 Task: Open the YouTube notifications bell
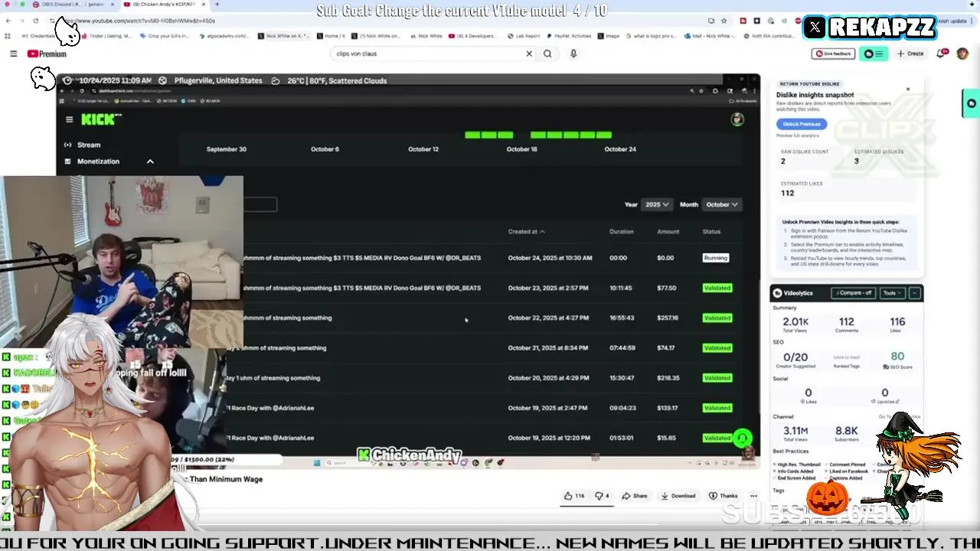(942, 54)
